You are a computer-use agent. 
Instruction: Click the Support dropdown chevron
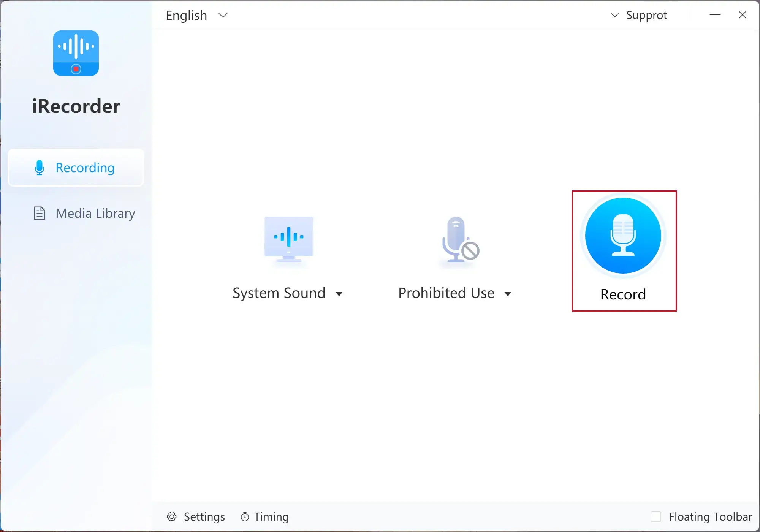tap(614, 14)
